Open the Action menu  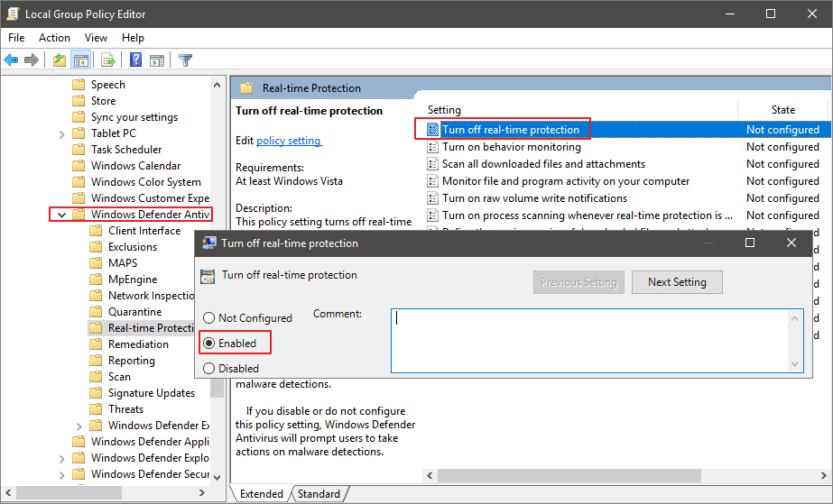point(54,38)
